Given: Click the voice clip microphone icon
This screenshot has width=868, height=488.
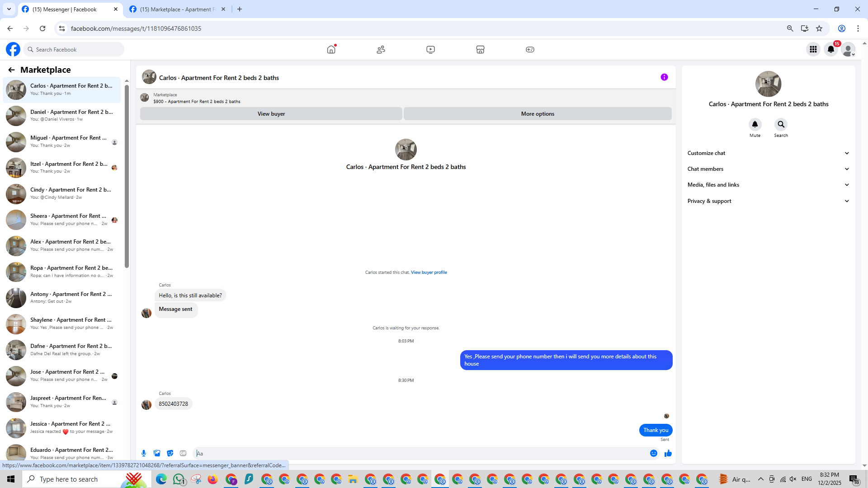Looking at the screenshot, I should pyautogui.click(x=144, y=453).
